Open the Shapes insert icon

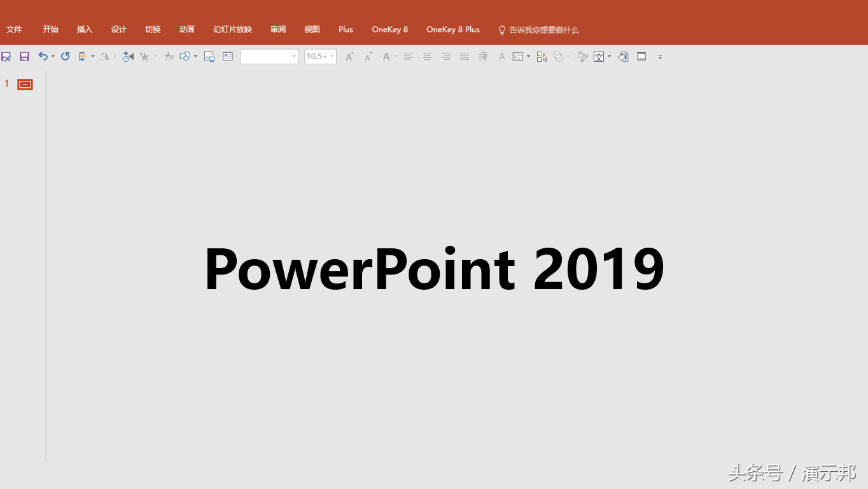pyautogui.click(x=185, y=57)
